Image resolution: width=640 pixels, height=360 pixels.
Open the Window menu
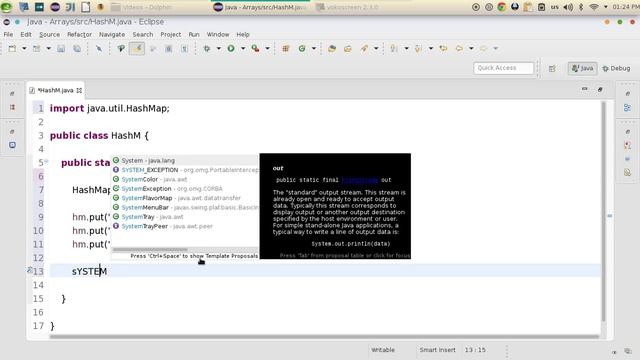click(218, 35)
